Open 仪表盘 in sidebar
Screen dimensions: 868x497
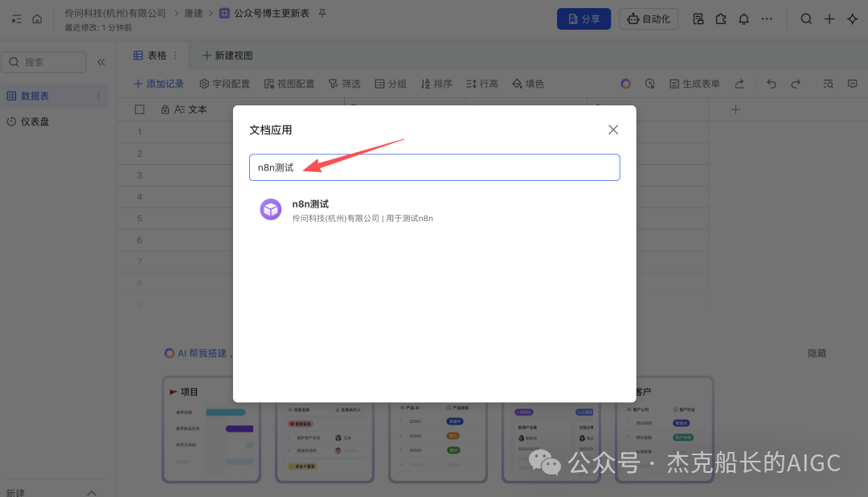[27, 121]
